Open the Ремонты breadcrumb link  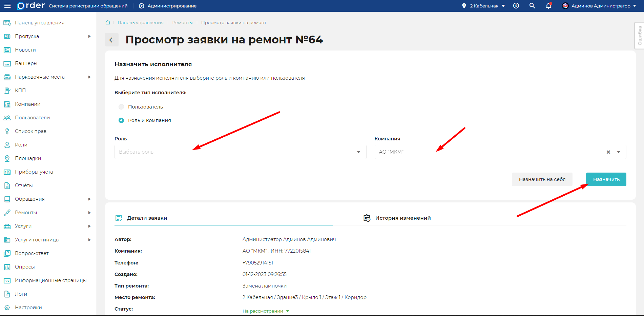(x=182, y=22)
